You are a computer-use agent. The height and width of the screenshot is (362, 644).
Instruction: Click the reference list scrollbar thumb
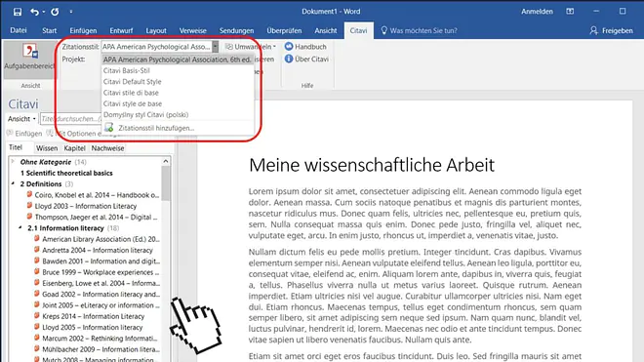pos(166,183)
